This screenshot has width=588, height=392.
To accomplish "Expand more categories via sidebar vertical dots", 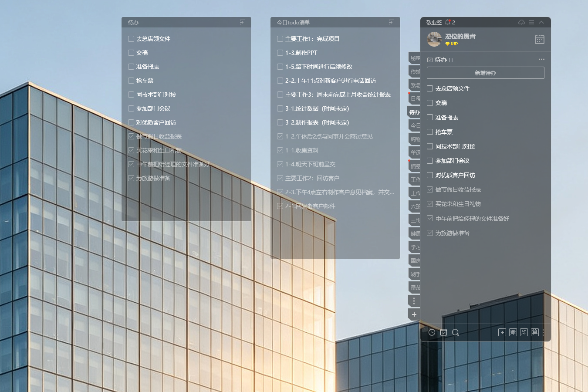I will coord(414,301).
